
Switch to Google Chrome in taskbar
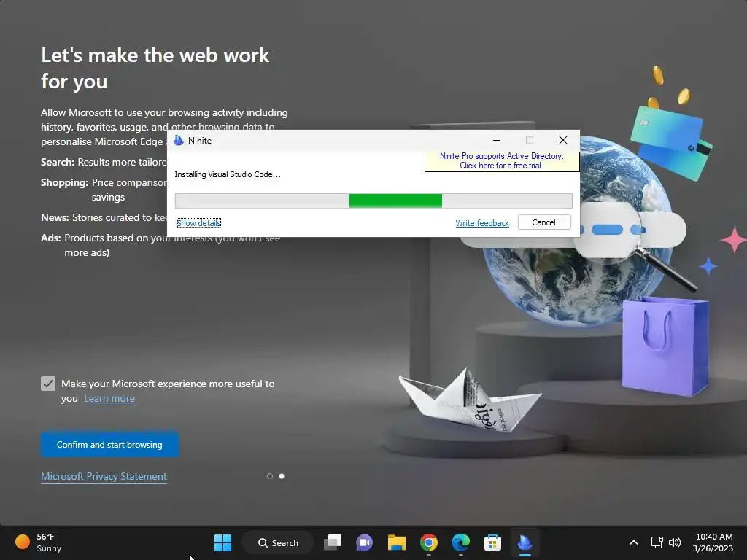429,542
